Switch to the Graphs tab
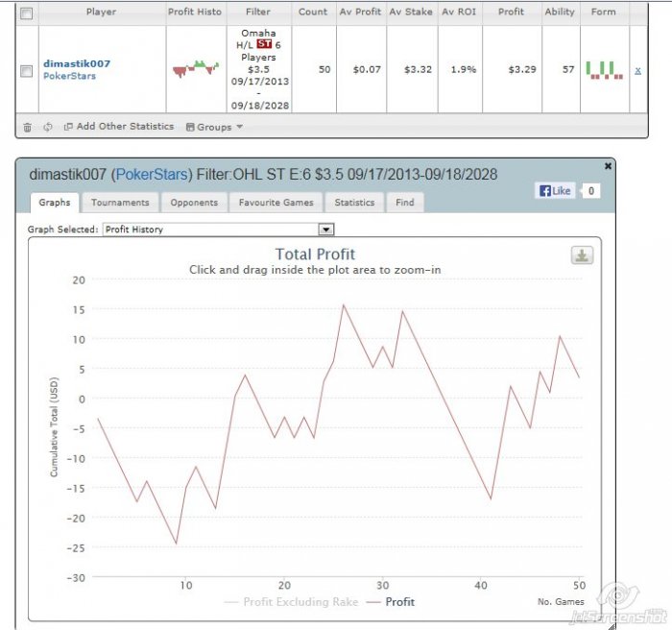 point(55,203)
